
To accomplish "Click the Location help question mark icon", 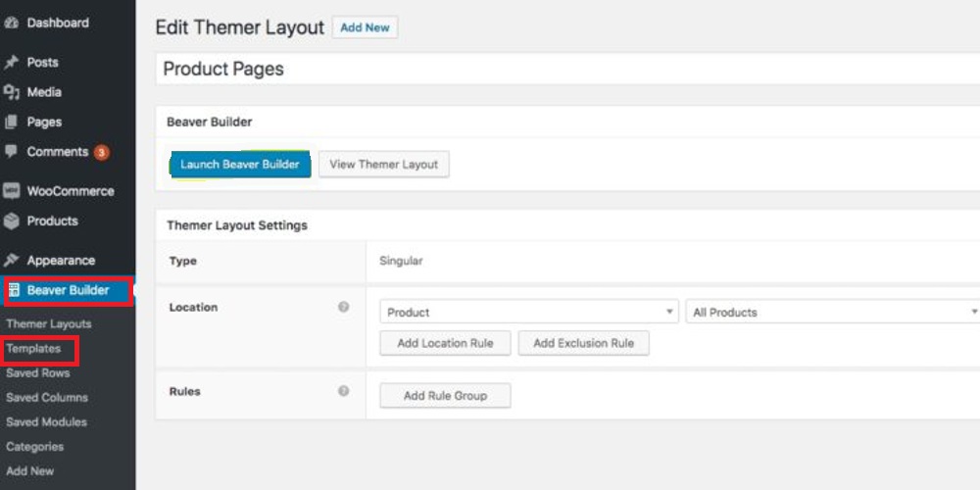I will (343, 307).
